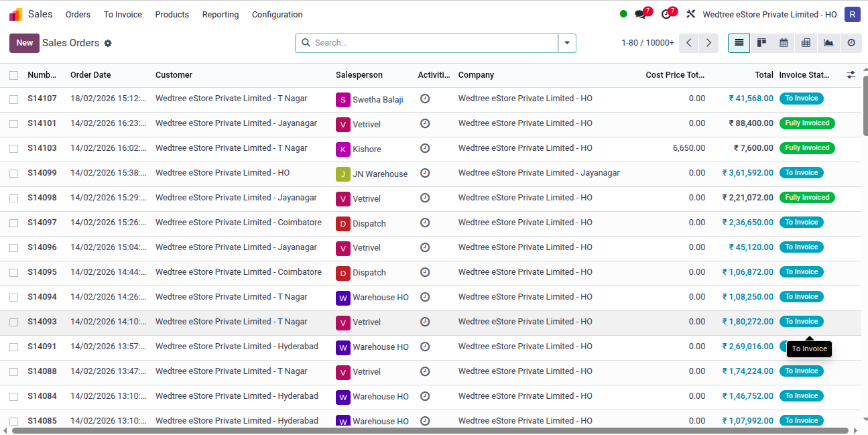868x435 pixels.
Task: Open the Sales app home icon
Action: (x=15, y=14)
